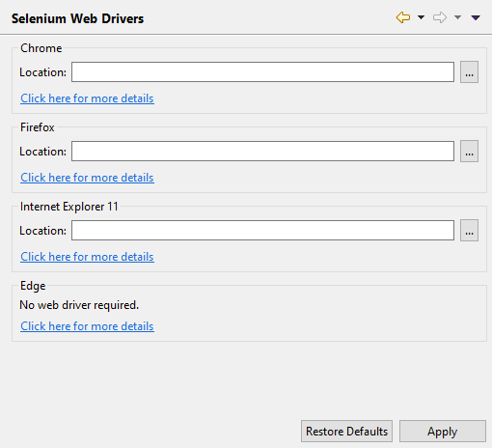
Task: Focus the Internet Explorer 11 Location field
Action: coord(262,231)
